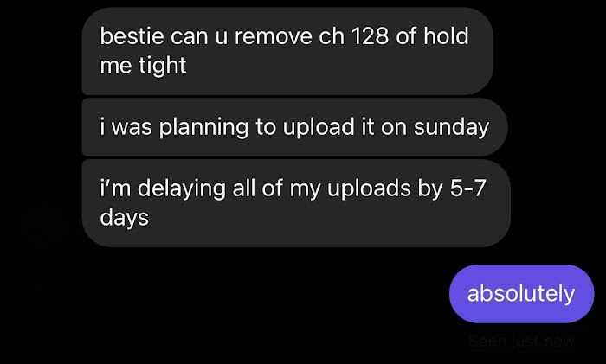Click the purple "absolutely" reply bubble

point(521,294)
